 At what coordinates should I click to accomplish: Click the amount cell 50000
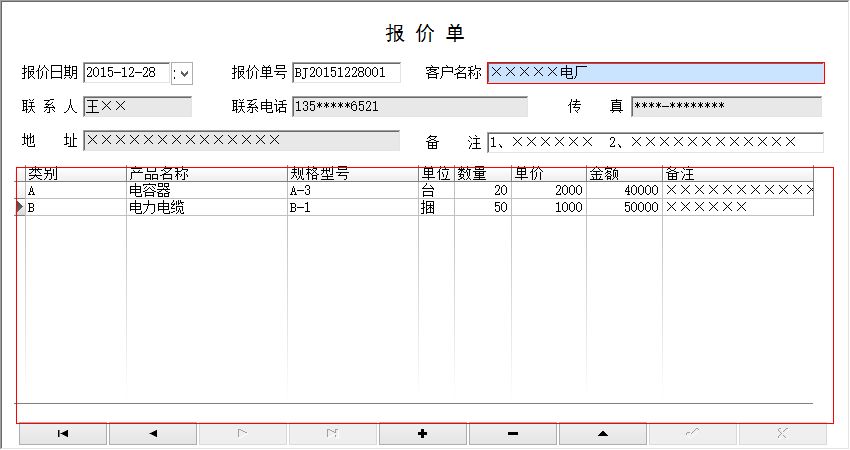tap(624, 207)
